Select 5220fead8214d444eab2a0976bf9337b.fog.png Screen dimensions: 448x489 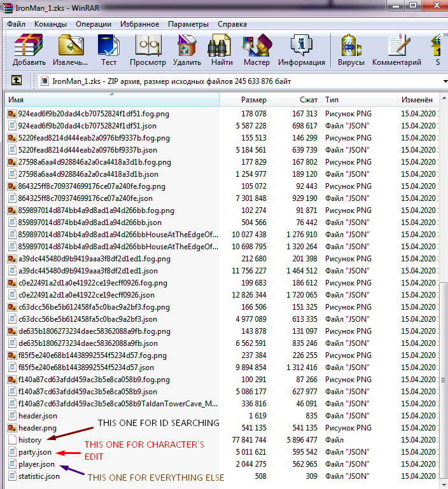tap(94, 138)
